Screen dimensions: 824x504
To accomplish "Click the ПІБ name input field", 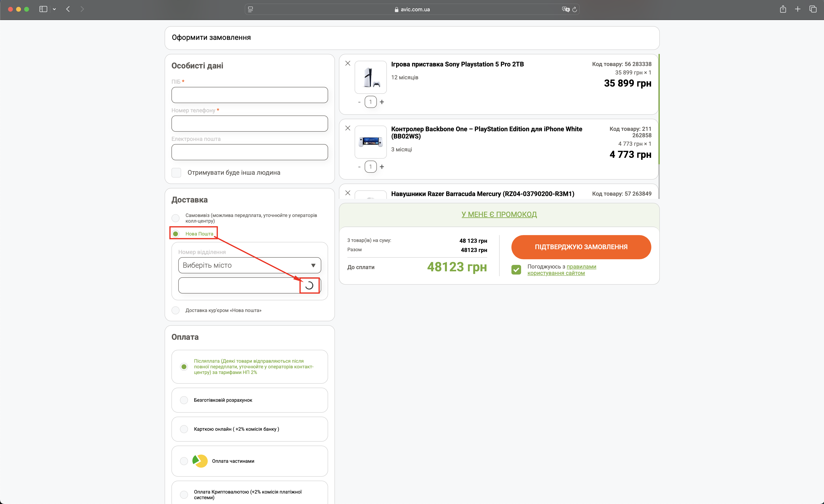I will pos(249,95).
